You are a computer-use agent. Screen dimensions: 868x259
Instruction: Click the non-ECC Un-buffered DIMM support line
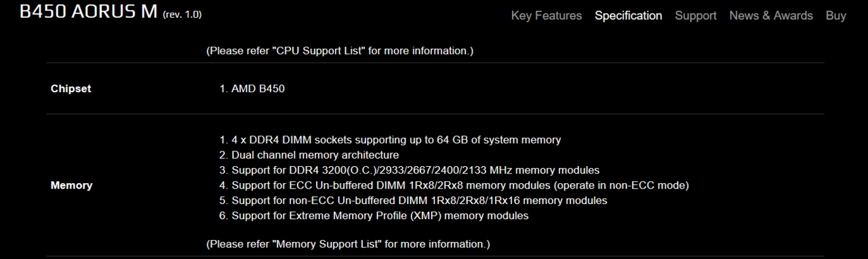click(419, 201)
